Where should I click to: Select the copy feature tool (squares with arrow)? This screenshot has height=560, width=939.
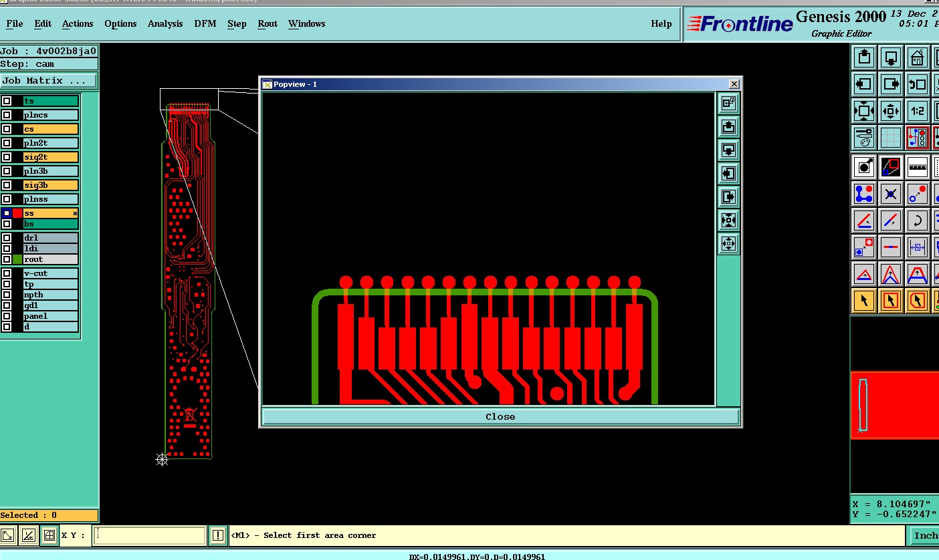(x=864, y=247)
